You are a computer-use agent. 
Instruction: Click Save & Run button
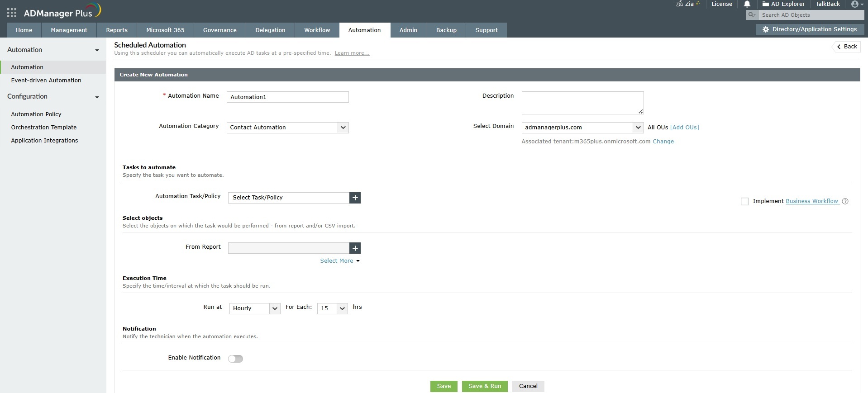point(485,386)
